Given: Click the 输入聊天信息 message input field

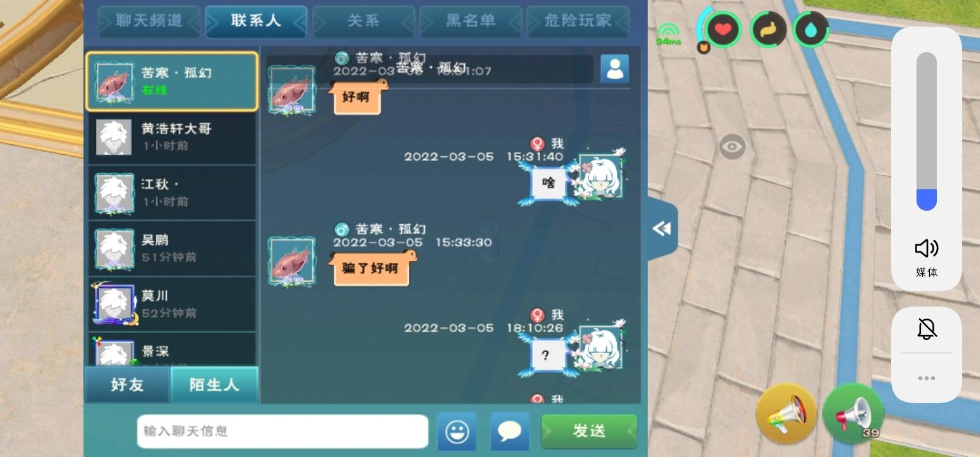Looking at the screenshot, I should (282, 432).
